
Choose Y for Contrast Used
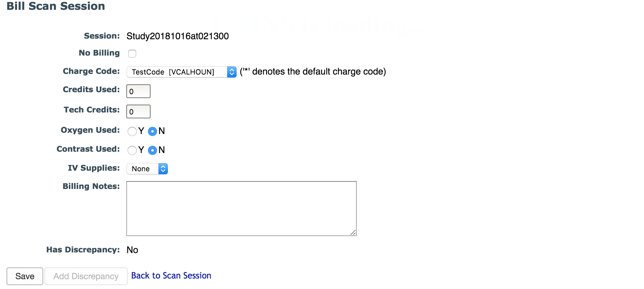(132, 150)
